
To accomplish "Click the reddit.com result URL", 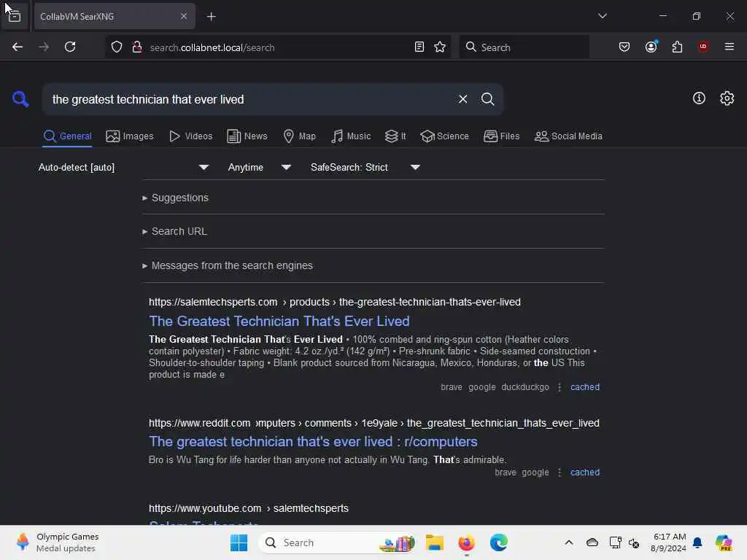I will tap(374, 423).
